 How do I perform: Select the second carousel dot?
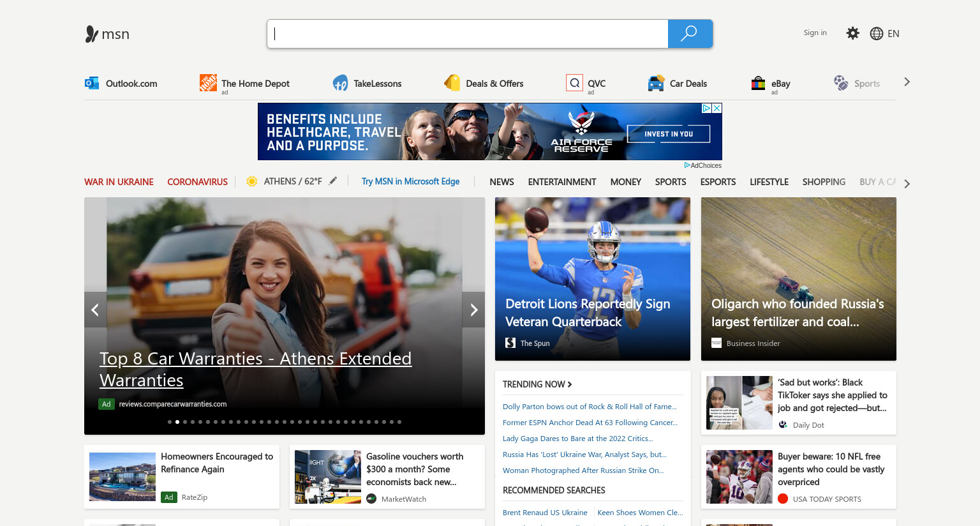pos(177,422)
